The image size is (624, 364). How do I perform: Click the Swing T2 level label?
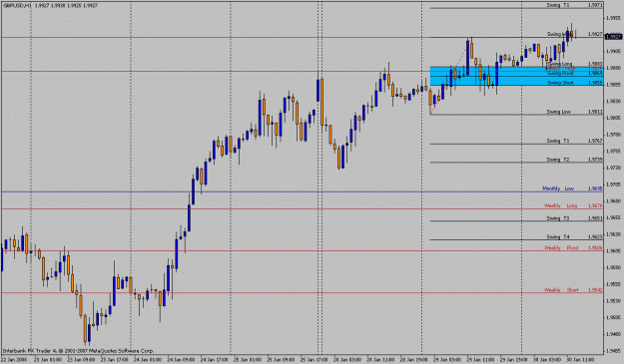point(558,160)
